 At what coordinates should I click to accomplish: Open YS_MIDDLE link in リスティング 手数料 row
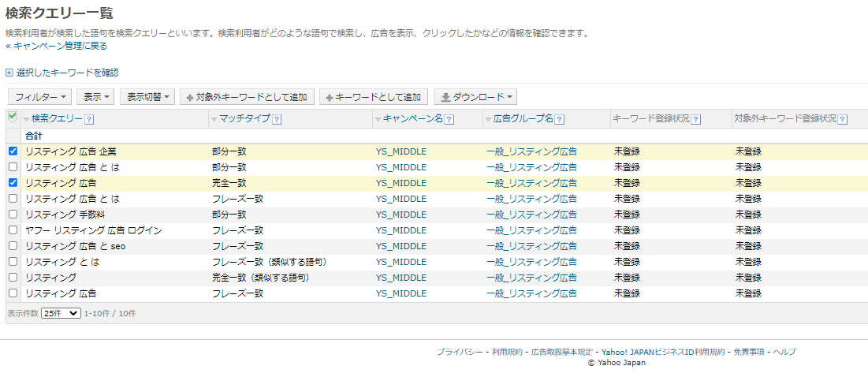(401, 215)
